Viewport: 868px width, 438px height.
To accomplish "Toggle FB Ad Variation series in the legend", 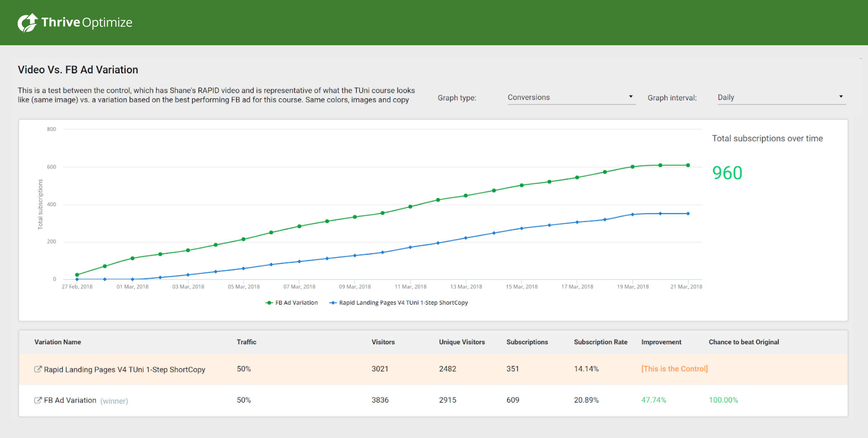I will (296, 303).
